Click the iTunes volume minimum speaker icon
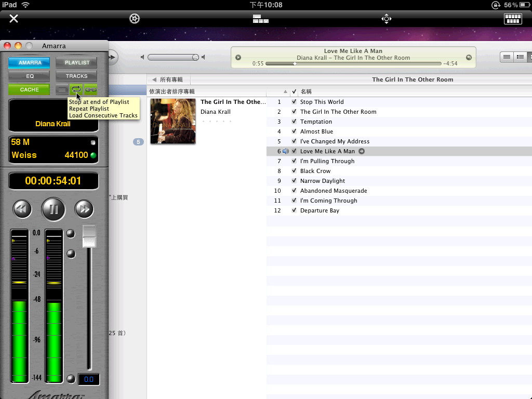The width and height of the screenshot is (532, 399). (142, 57)
